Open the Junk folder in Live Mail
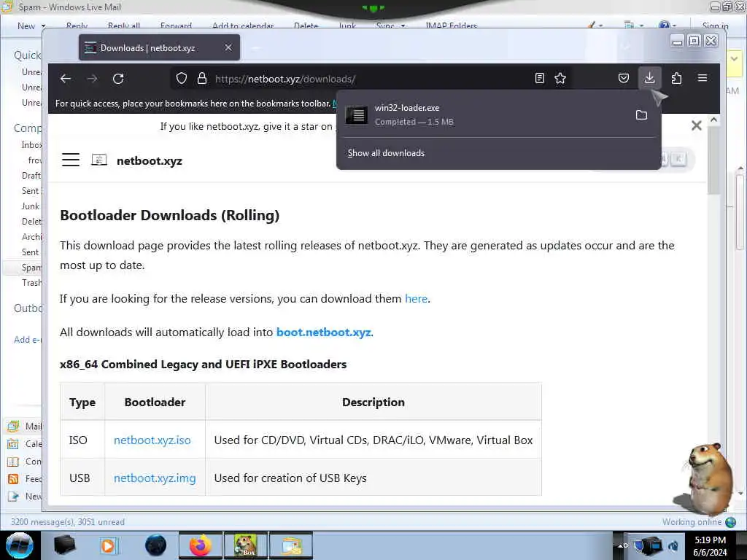Image resolution: width=747 pixels, height=560 pixels. tap(31, 206)
